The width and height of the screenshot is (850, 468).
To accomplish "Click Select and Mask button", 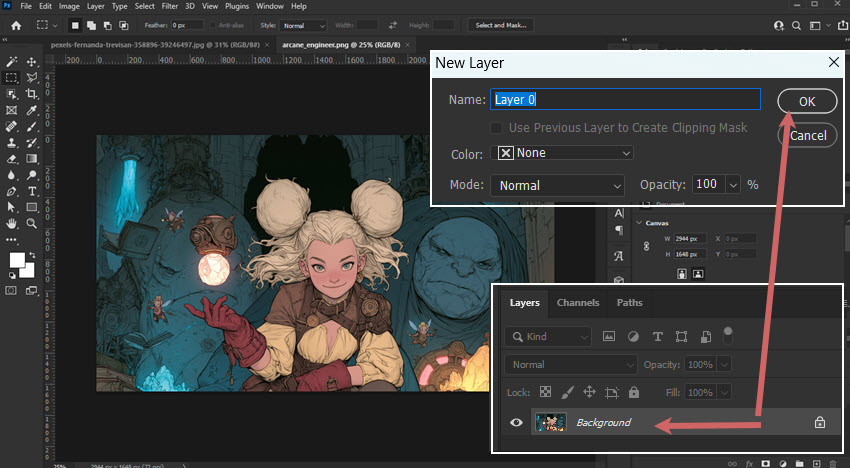I will tap(501, 25).
